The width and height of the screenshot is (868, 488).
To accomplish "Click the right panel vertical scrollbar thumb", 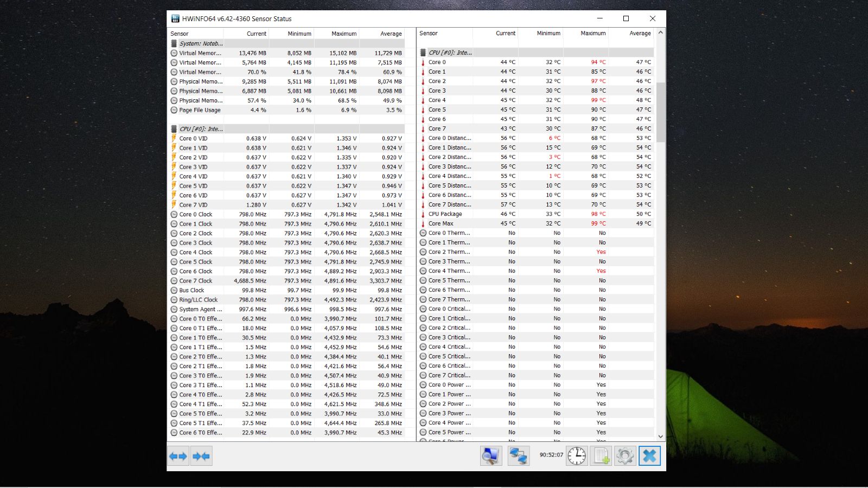I will [660, 112].
